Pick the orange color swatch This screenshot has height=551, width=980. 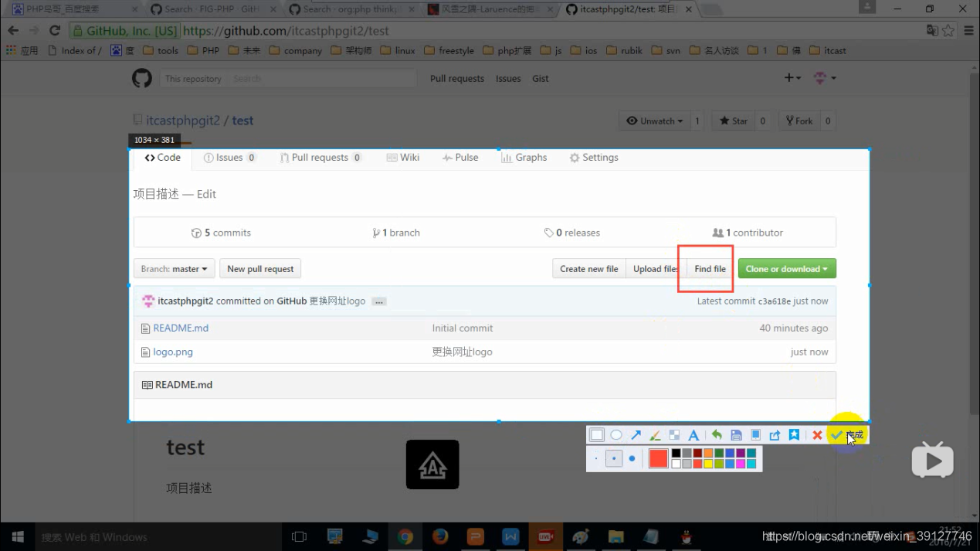point(708,454)
